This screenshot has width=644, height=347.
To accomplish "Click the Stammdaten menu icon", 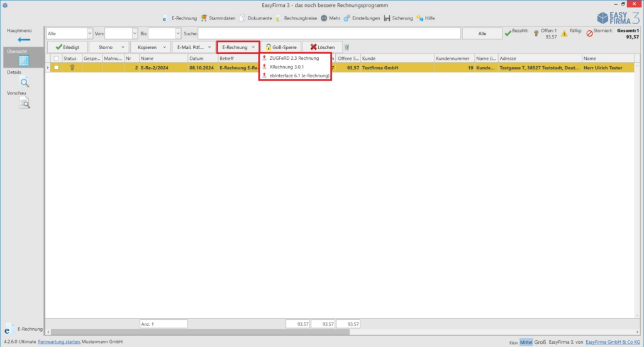I will point(204,18).
